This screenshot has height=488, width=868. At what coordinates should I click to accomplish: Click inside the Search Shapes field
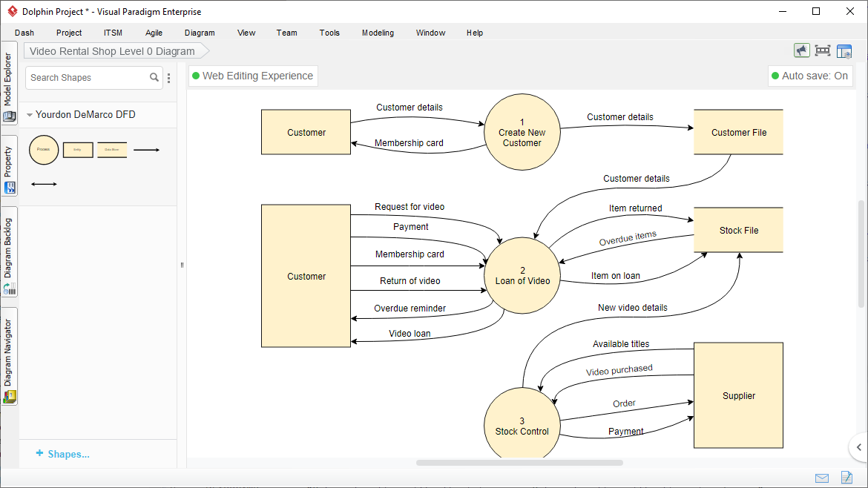point(88,78)
